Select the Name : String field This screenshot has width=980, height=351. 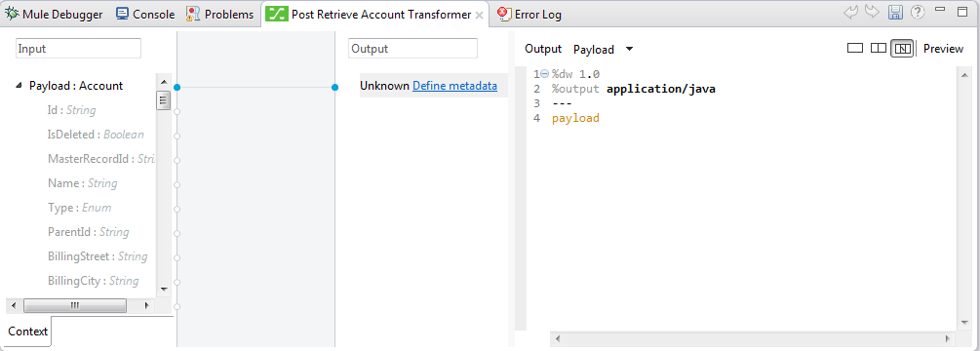pos(83,183)
